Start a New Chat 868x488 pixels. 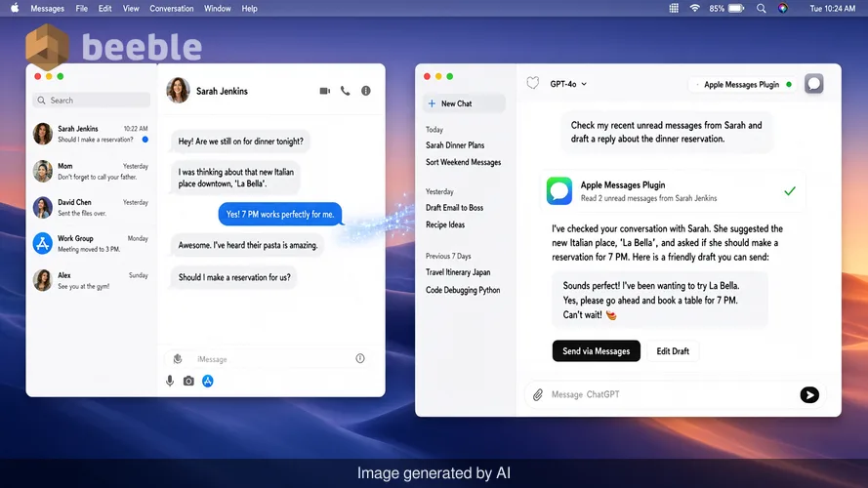tap(464, 103)
